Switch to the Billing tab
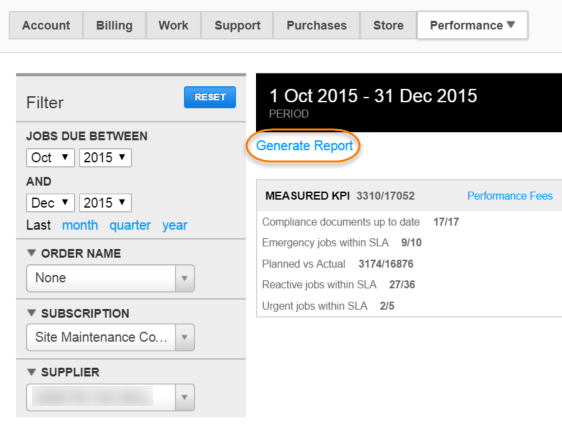This screenshot has width=562, height=426. click(x=114, y=25)
